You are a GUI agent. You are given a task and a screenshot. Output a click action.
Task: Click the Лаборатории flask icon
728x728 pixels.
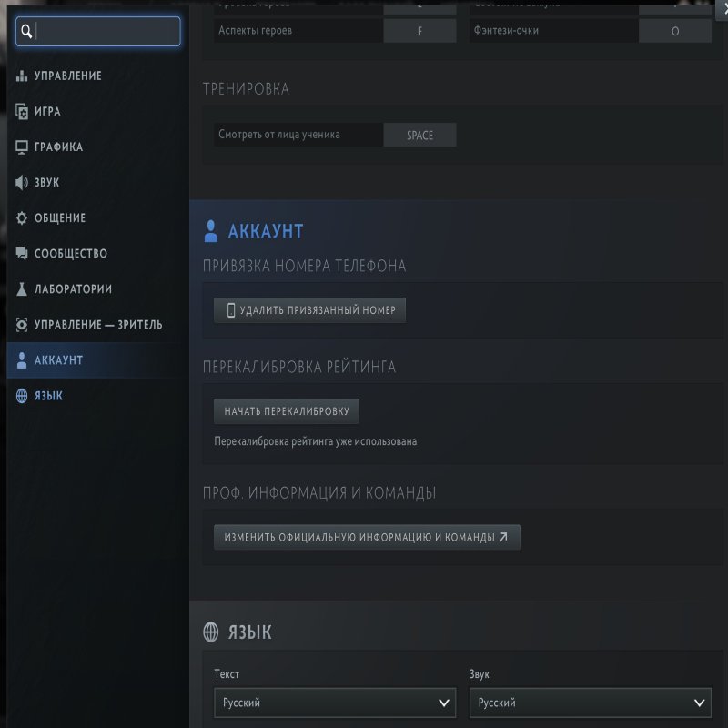coord(23,289)
